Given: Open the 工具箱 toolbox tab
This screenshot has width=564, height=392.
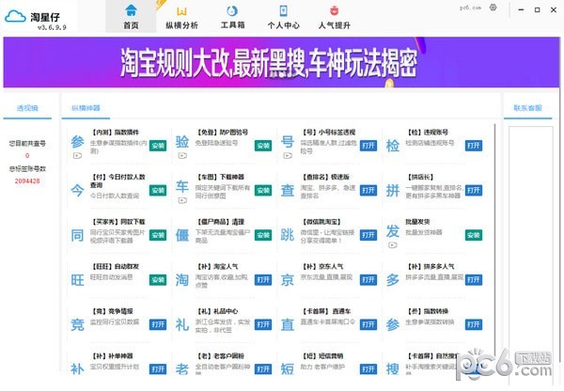Looking at the screenshot, I should point(232,18).
